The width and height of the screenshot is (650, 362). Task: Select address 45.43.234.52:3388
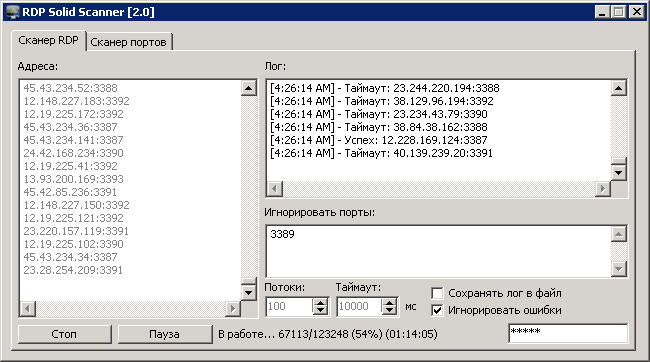pos(70,88)
